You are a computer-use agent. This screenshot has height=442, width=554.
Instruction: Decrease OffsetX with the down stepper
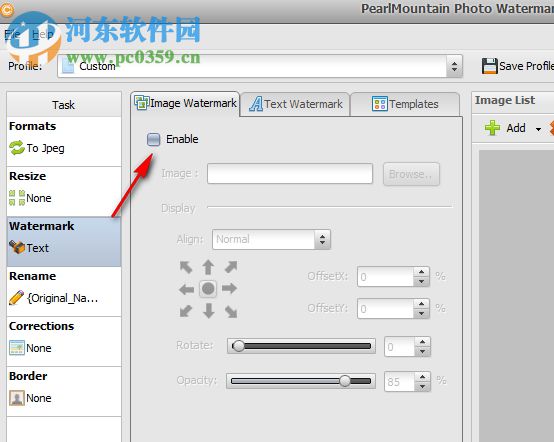tap(421, 282)
